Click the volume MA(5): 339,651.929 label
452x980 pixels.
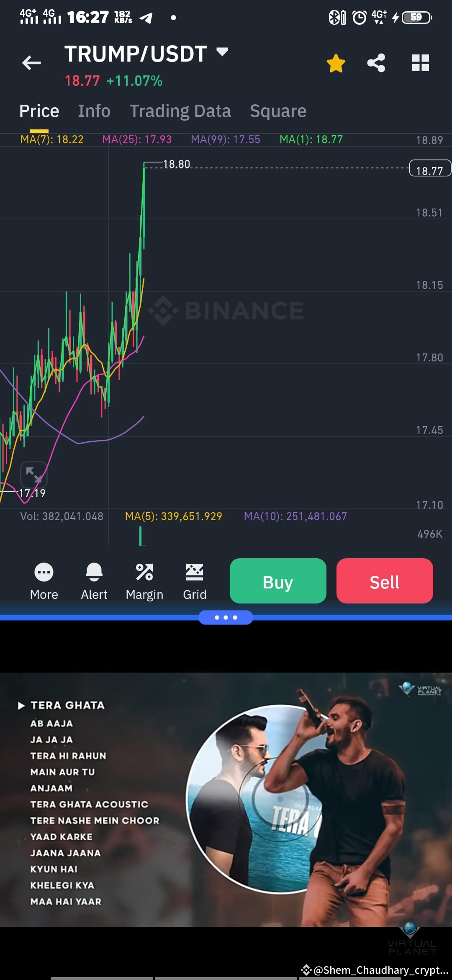coord(174,516)
